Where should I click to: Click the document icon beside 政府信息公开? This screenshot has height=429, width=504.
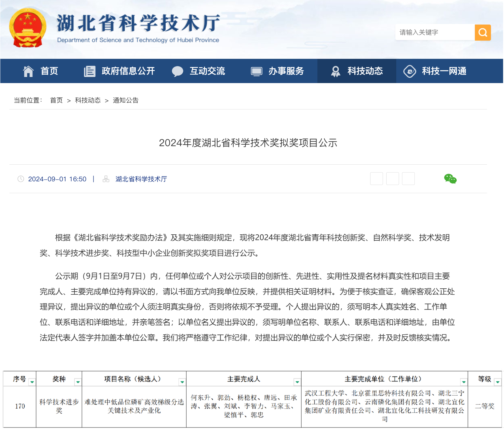90,71
